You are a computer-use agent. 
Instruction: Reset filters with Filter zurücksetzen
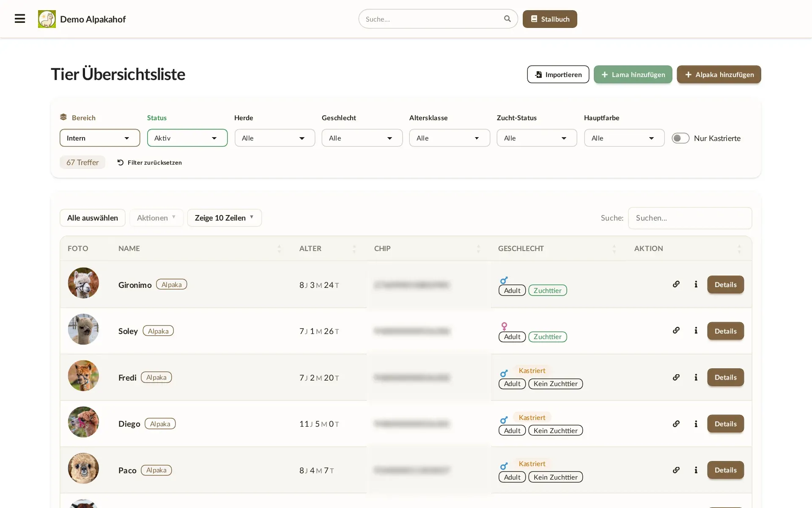coord(150,163)
